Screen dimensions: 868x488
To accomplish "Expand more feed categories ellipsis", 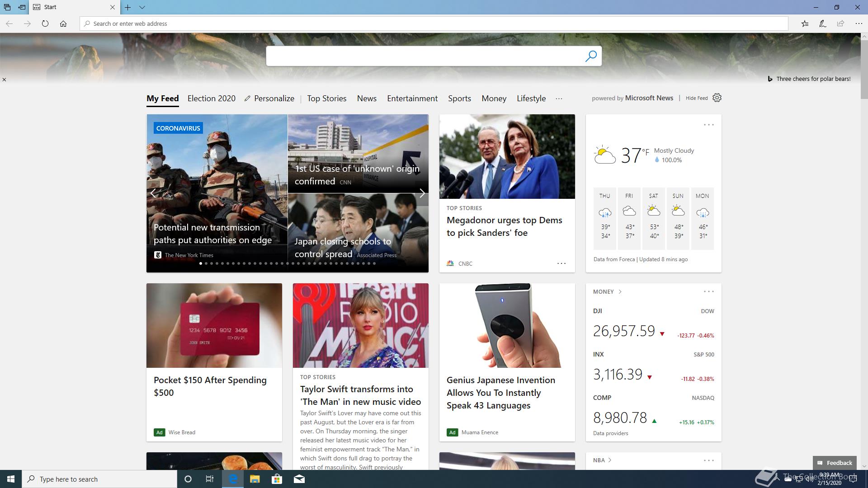I will [x=559, y=99].
